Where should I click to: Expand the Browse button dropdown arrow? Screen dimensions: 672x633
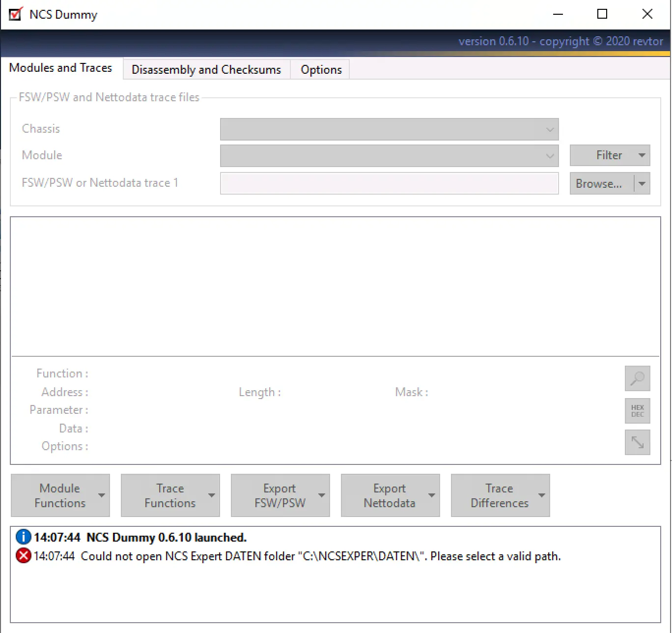pos(642,184)
